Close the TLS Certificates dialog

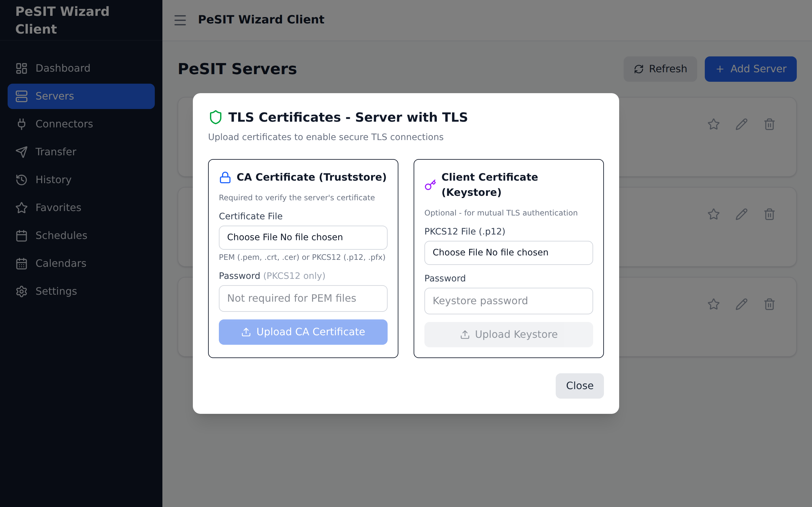click(579, 386)
